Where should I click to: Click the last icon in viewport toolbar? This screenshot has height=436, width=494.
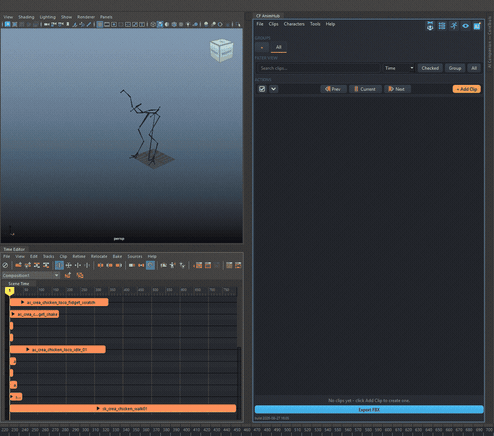pos(238,24)
